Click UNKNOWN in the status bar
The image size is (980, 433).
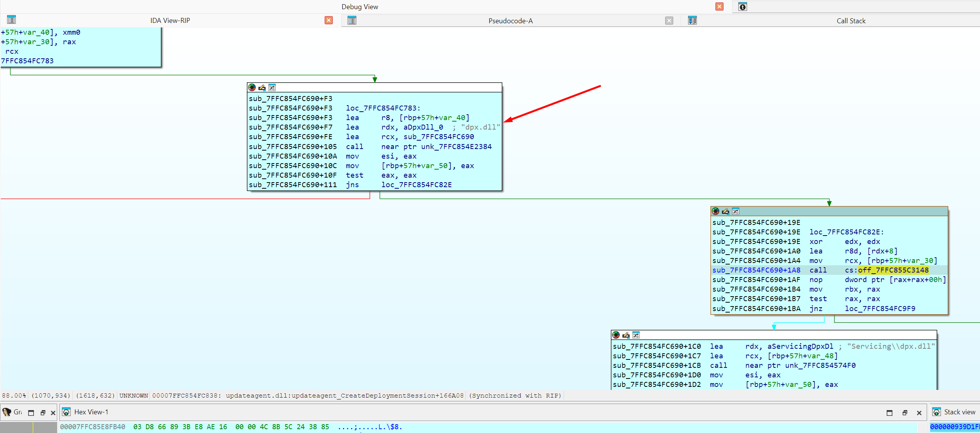133,396
